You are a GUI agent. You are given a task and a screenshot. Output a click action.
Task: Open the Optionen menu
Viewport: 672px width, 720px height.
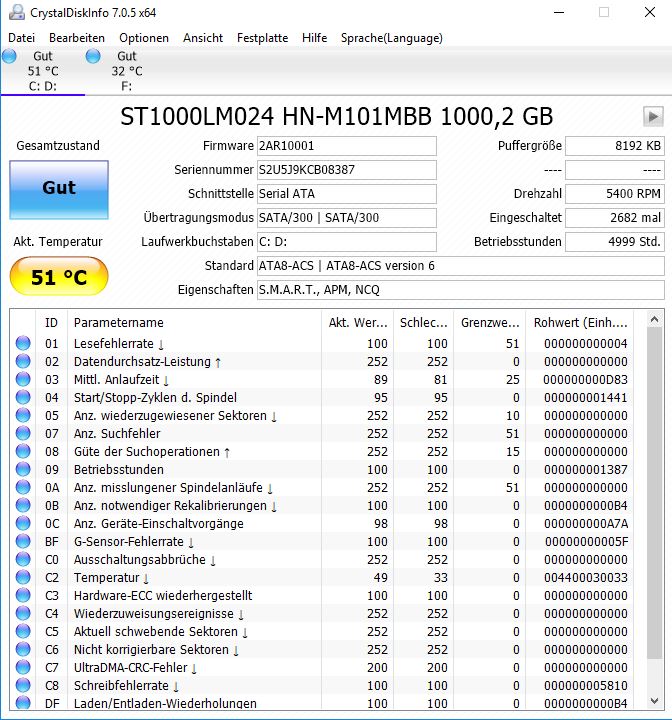pyautogui.click(x=144, y=38)
